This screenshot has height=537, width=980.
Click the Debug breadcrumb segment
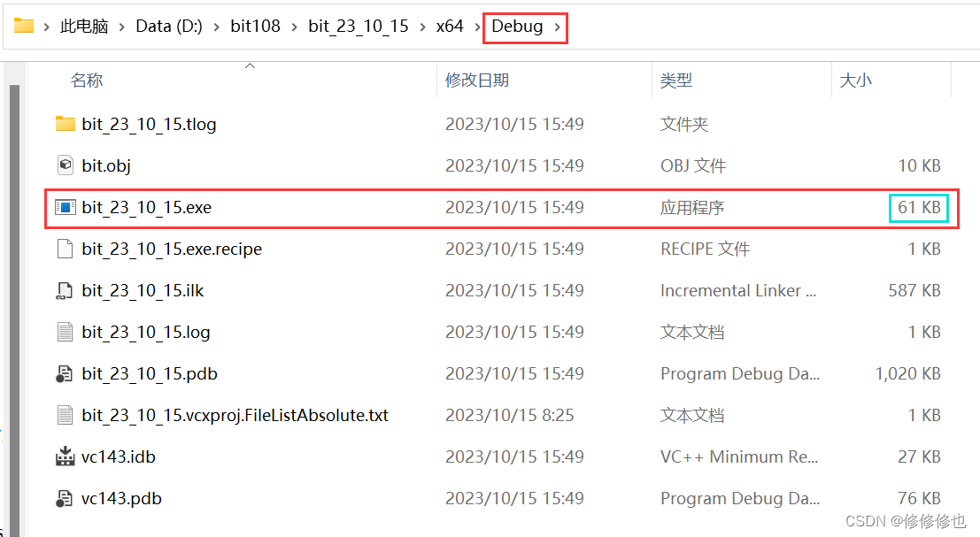click(x=517, y=27)
